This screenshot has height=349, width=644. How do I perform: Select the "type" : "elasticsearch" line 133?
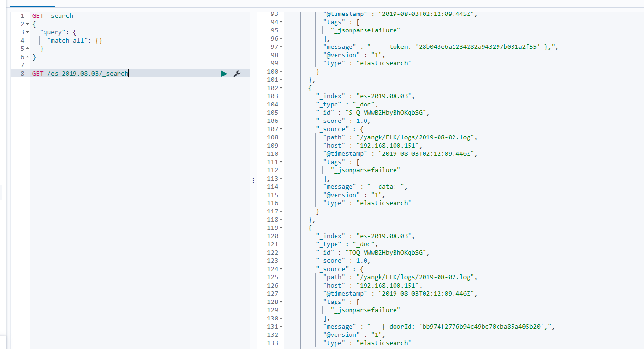point(367,343)
